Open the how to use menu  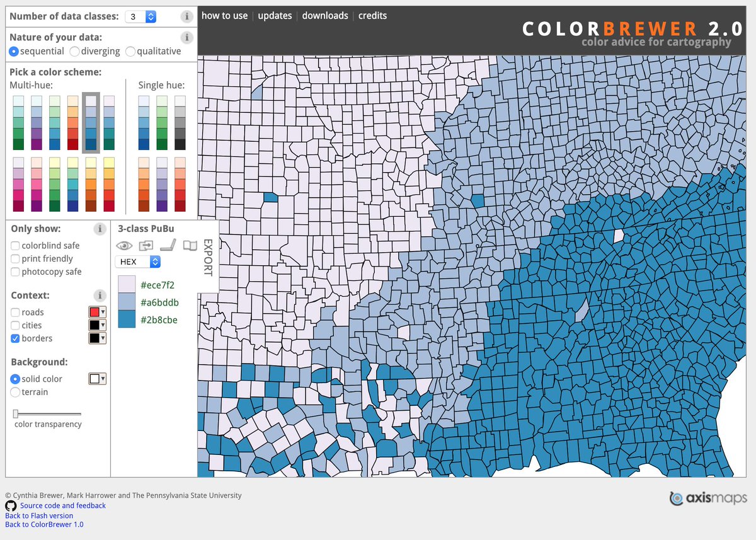click(x=225, y=16)
